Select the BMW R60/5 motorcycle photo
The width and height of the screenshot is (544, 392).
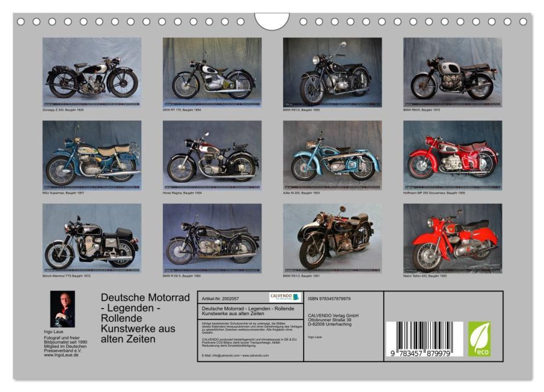(x=453, y=72)
